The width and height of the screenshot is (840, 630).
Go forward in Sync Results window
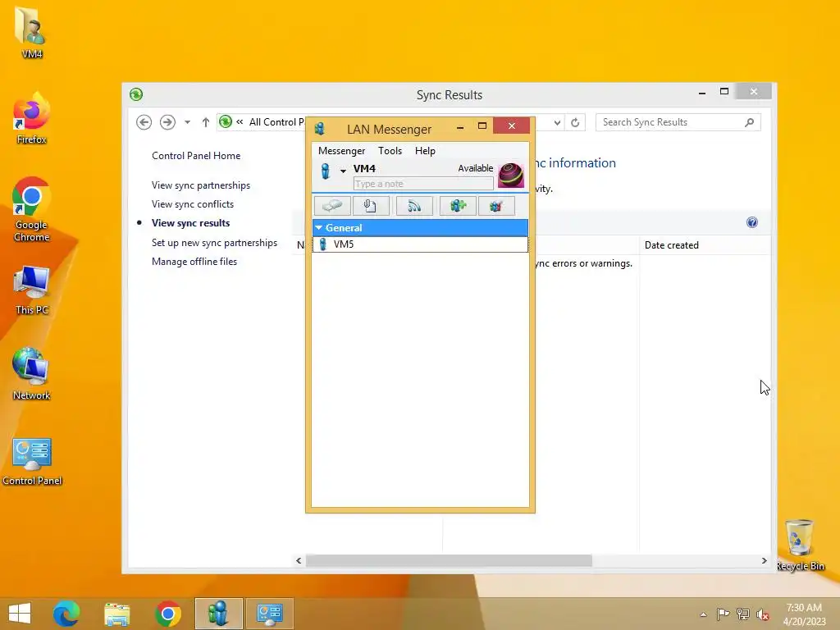click(x=167, y=122)
